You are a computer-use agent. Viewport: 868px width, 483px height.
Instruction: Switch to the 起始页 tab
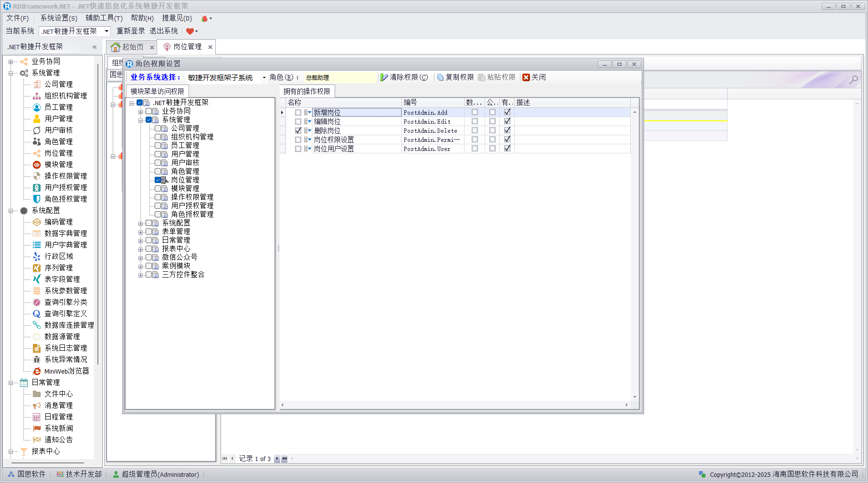tap(132, 47)
